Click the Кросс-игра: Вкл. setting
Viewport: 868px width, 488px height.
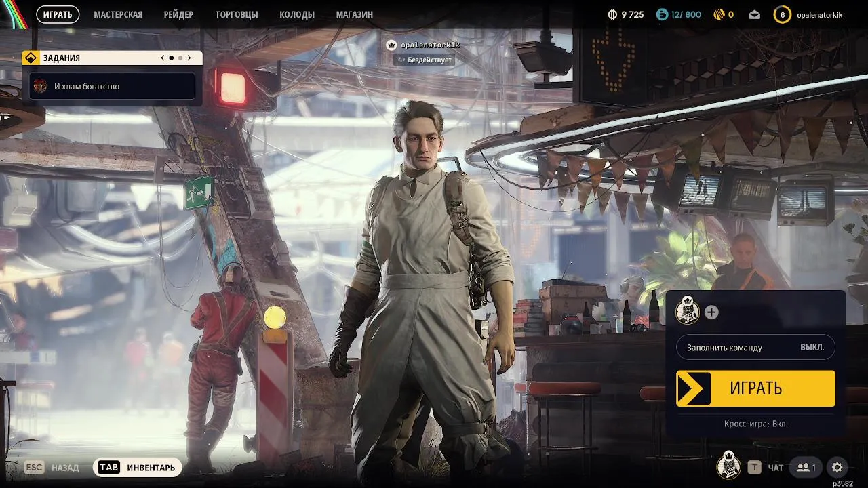(x=756, y=424)
